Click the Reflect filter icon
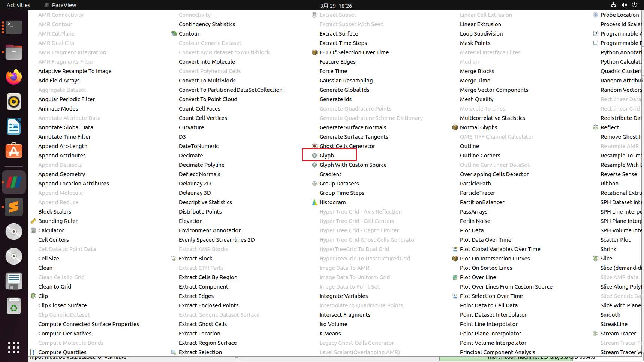The height and width of the screenshot is (362, 644). (596, 127)
